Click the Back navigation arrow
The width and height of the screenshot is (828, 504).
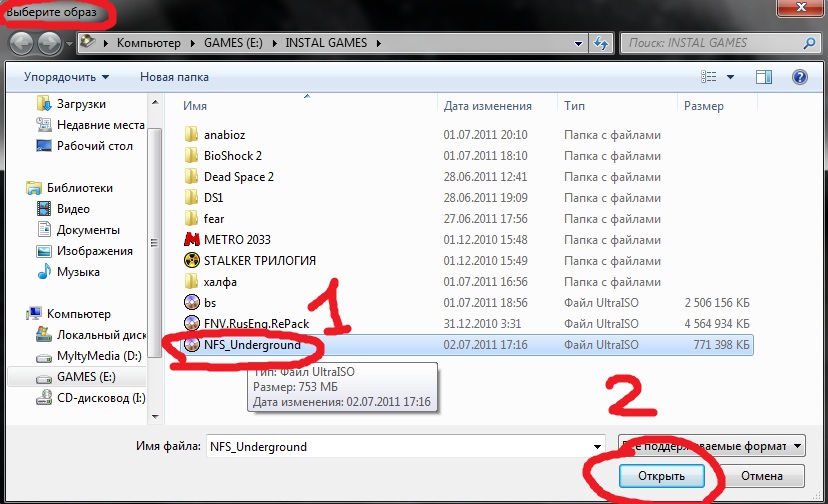pos(21,43)
